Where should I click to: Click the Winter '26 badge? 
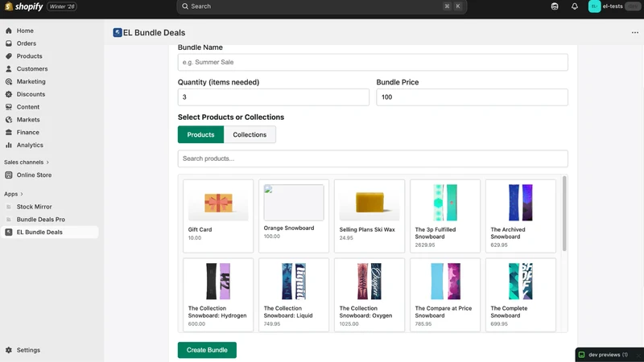coord(62,6)
